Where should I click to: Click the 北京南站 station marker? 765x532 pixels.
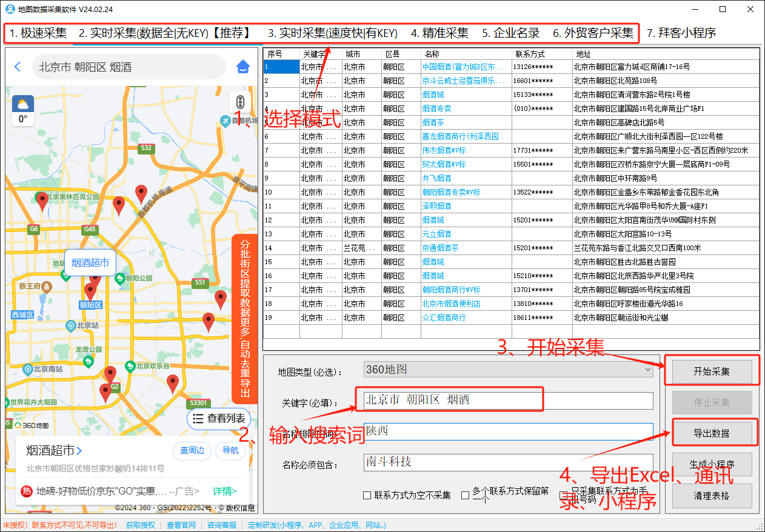[x=27, y=368]
